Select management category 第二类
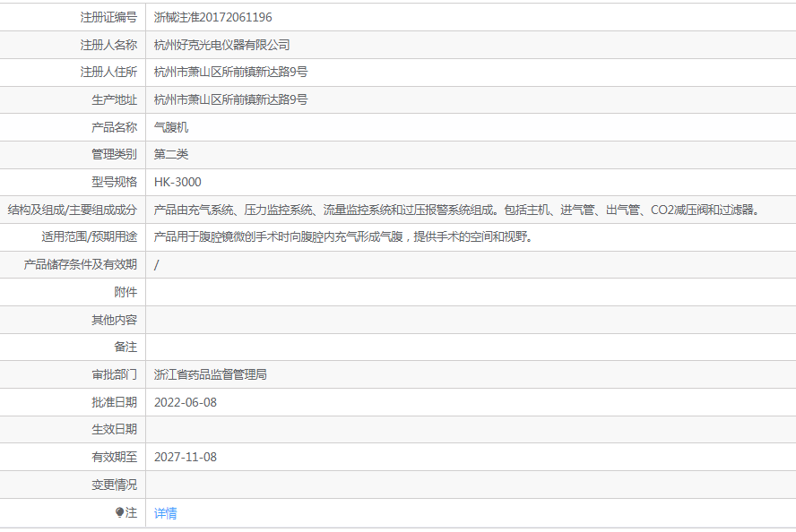796x532 pixels. [171, 154]
